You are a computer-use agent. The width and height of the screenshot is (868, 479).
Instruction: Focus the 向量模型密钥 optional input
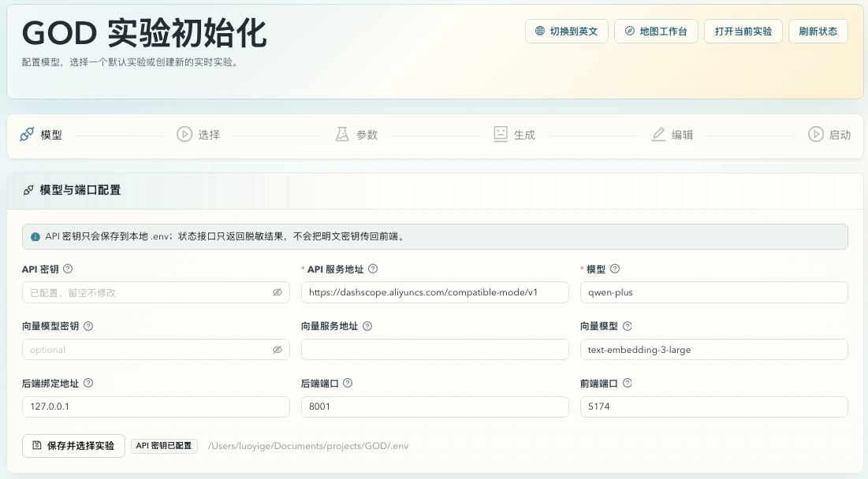coord(155,350)
